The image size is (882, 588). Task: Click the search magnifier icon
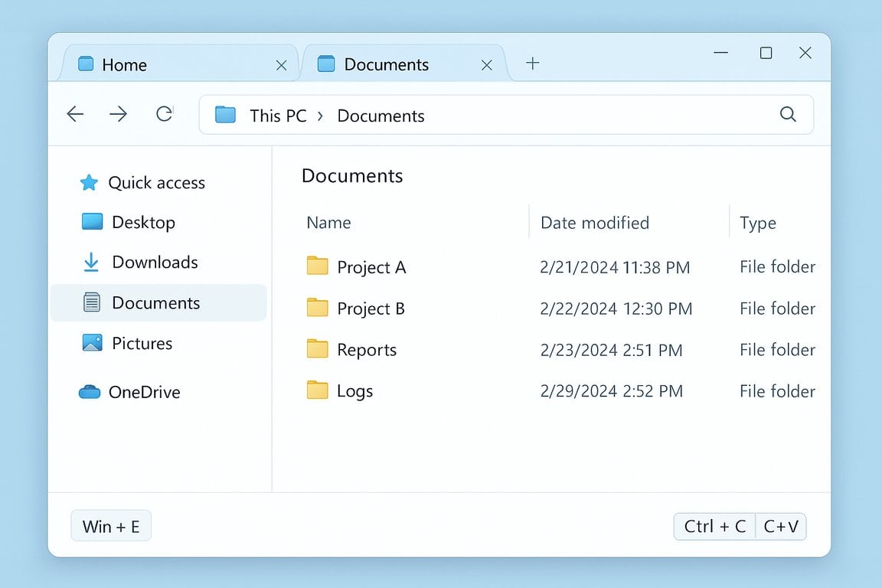(788, 114)
